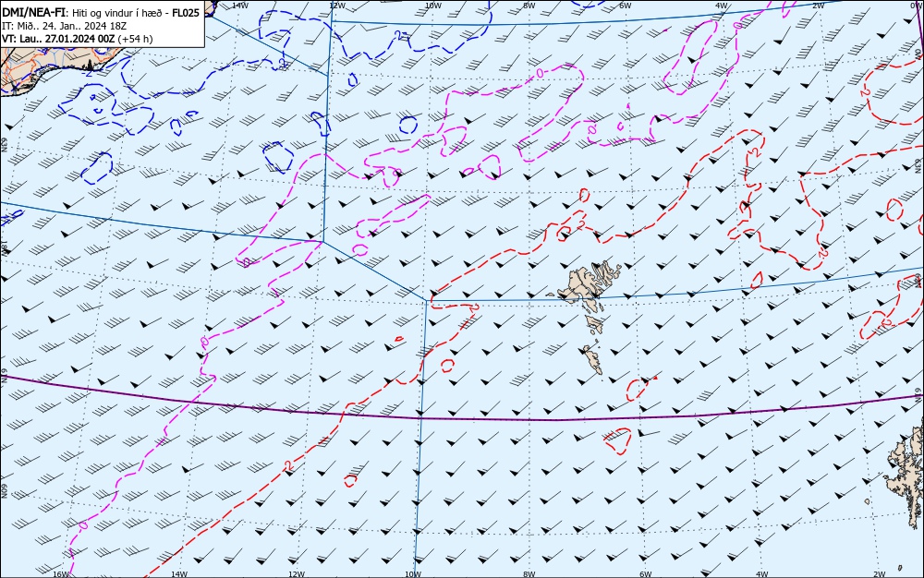924x578 pixels.
Task: Click the '(+54 h)' forecast offset text
Action: (135, 39)
